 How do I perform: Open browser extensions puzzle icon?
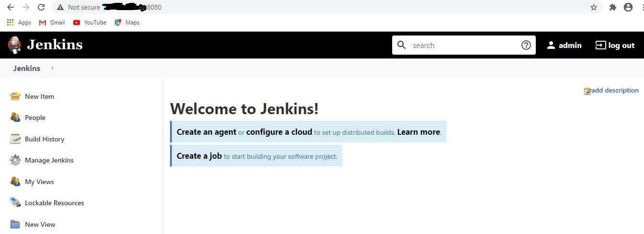[612, 7]
